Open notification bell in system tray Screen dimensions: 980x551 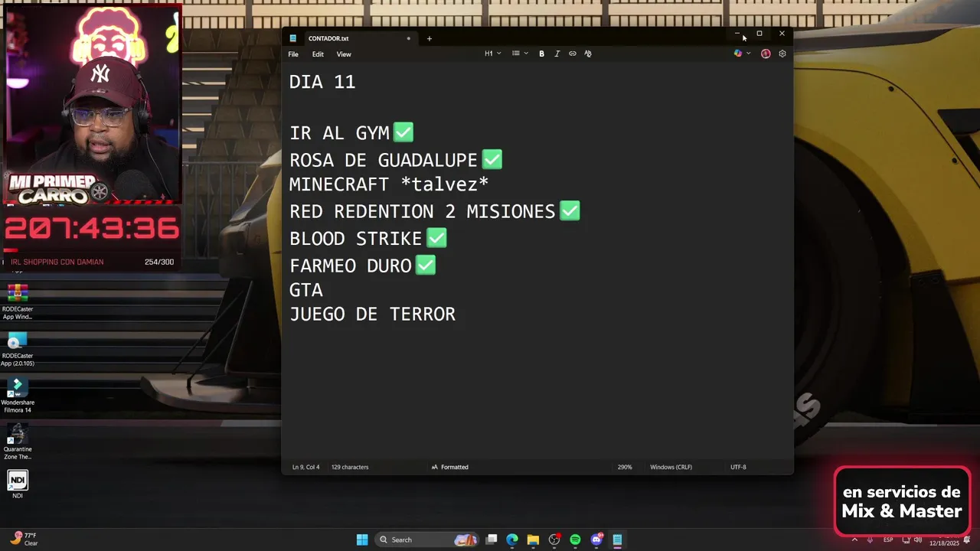tap(967, 540)
